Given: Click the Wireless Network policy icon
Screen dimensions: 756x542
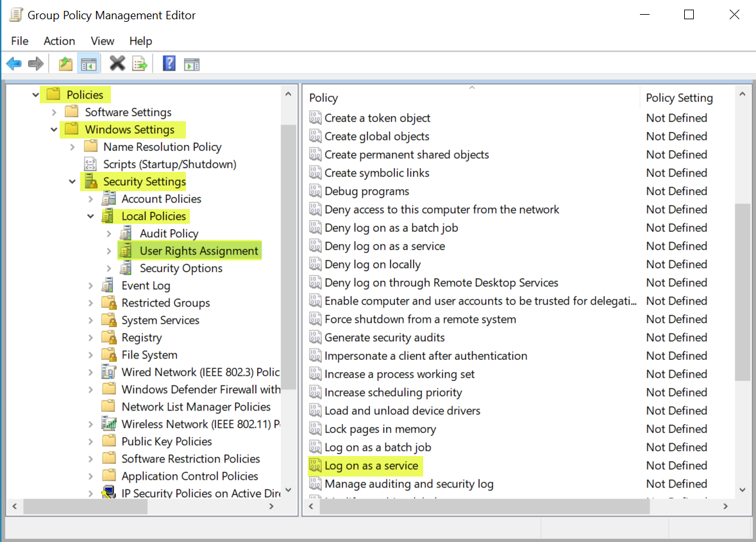Looking at the screenshot, I should [x=109, y=424].
